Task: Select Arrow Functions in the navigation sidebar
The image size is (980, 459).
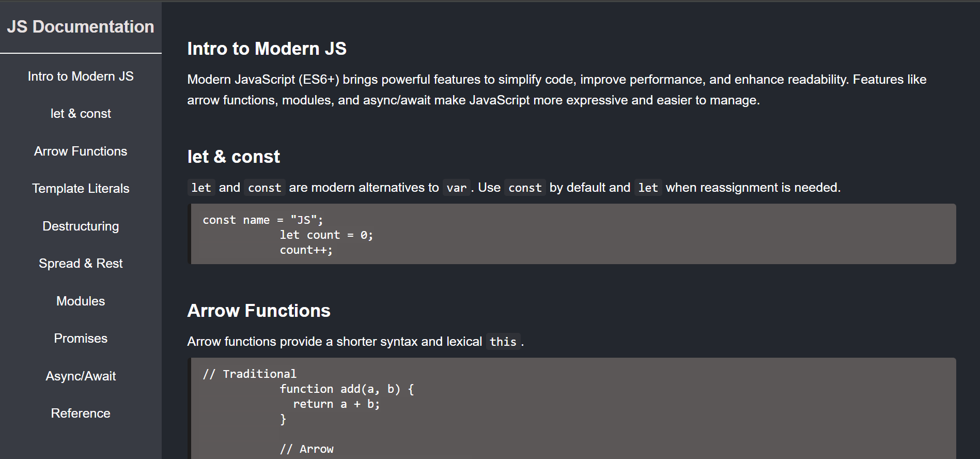Action: pos(81,151)
